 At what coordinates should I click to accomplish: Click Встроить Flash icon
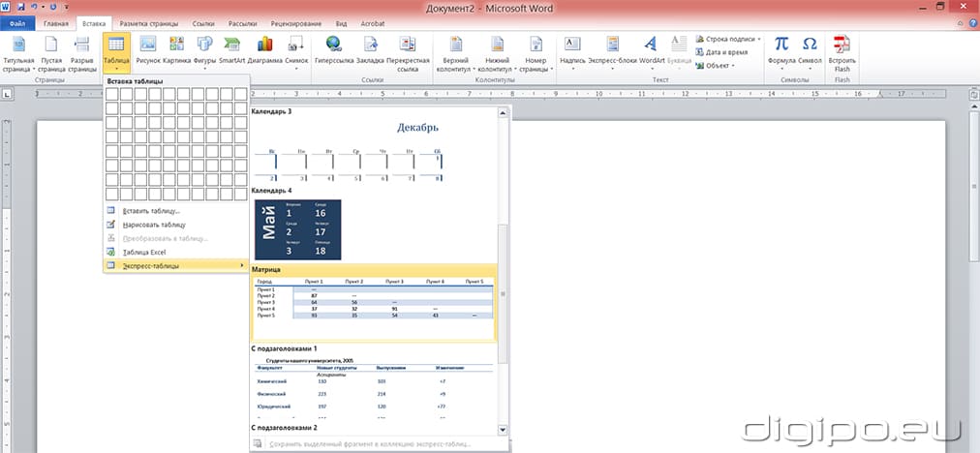842,45
